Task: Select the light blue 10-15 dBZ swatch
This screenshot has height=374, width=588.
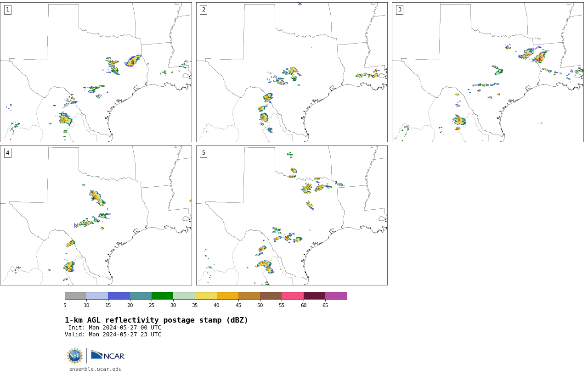Action: [97, 296]
